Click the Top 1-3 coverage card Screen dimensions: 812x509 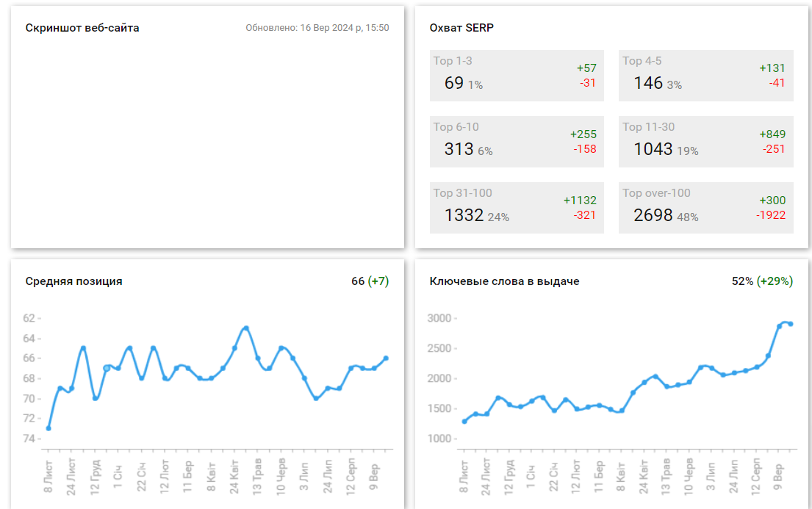516,76
